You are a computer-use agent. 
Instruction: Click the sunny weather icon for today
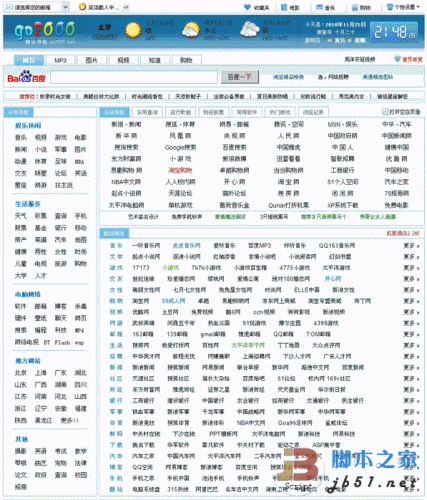[x=133, y=30]
